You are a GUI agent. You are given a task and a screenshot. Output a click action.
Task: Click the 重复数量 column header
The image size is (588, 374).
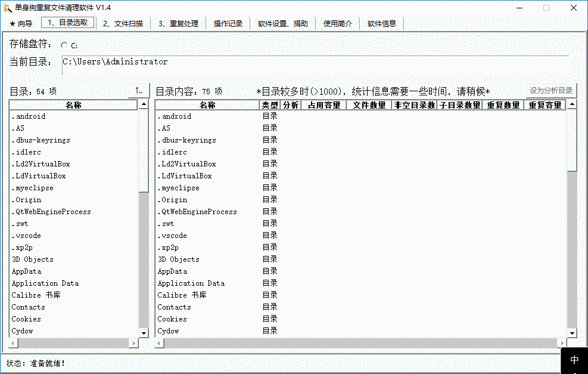tap(501, 104)
